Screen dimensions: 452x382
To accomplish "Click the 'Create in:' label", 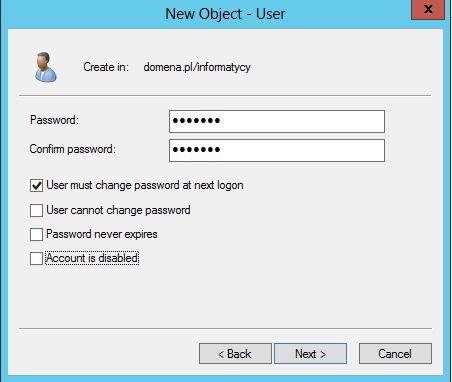I will coord(106,67).
